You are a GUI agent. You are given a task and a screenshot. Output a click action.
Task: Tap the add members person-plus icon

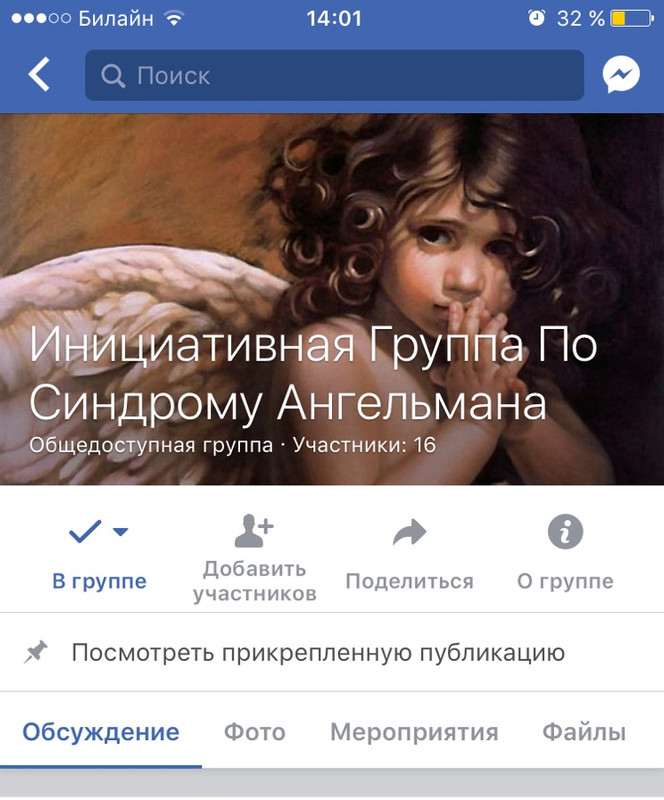(x=254, y=531)
